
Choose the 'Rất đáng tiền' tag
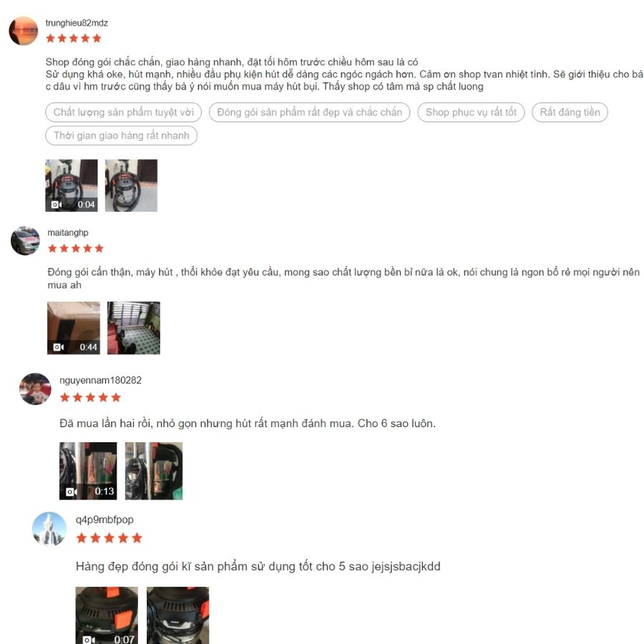pos(570,112)
